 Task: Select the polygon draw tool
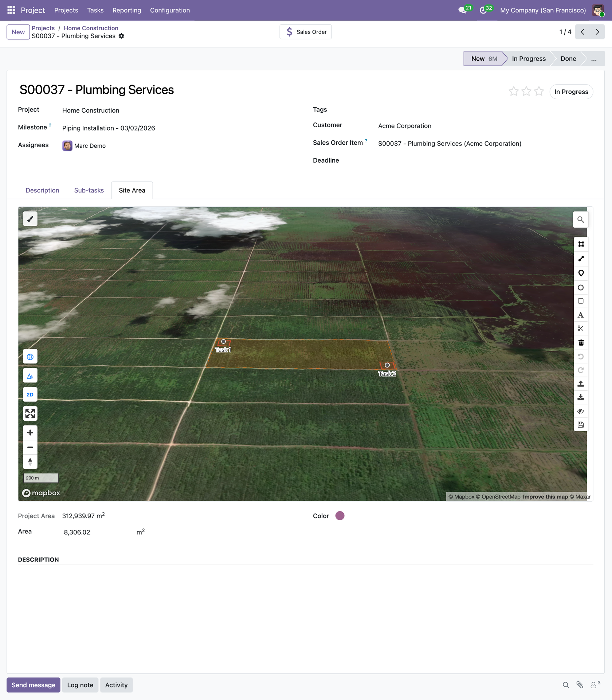[x=581, y=244]
